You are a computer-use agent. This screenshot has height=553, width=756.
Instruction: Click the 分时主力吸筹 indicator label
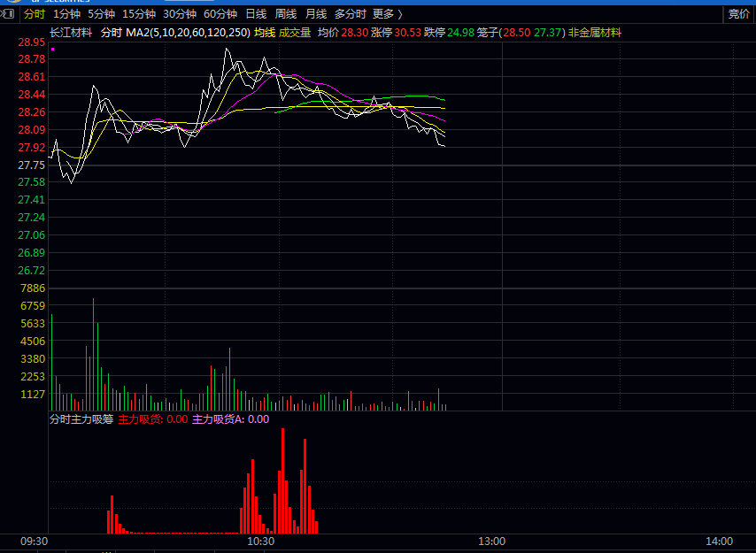tap(81, 419)
